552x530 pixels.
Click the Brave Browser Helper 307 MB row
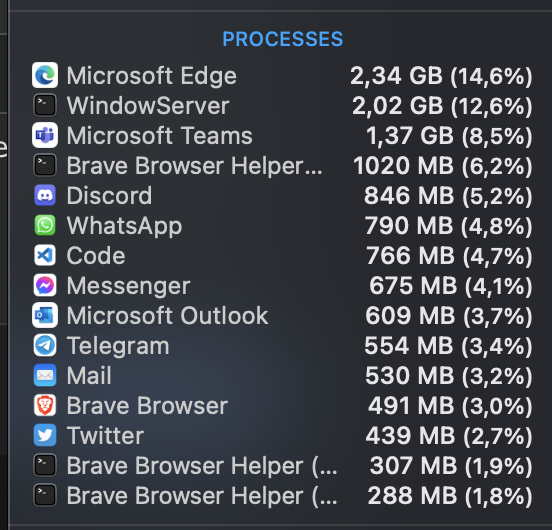tap(282, 466)
